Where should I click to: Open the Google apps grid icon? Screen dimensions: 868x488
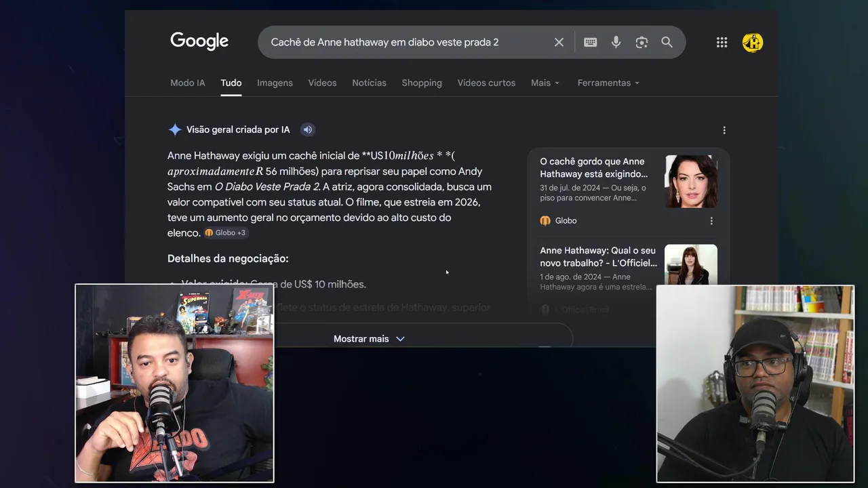click(722, 42)
